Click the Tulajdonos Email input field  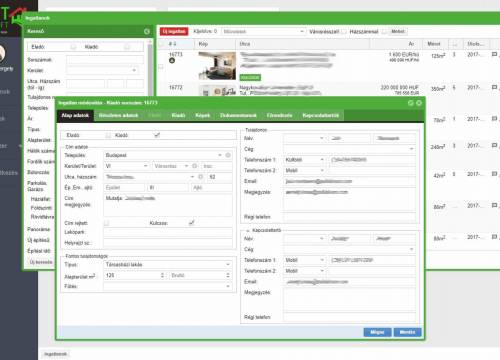click(349, 181)
